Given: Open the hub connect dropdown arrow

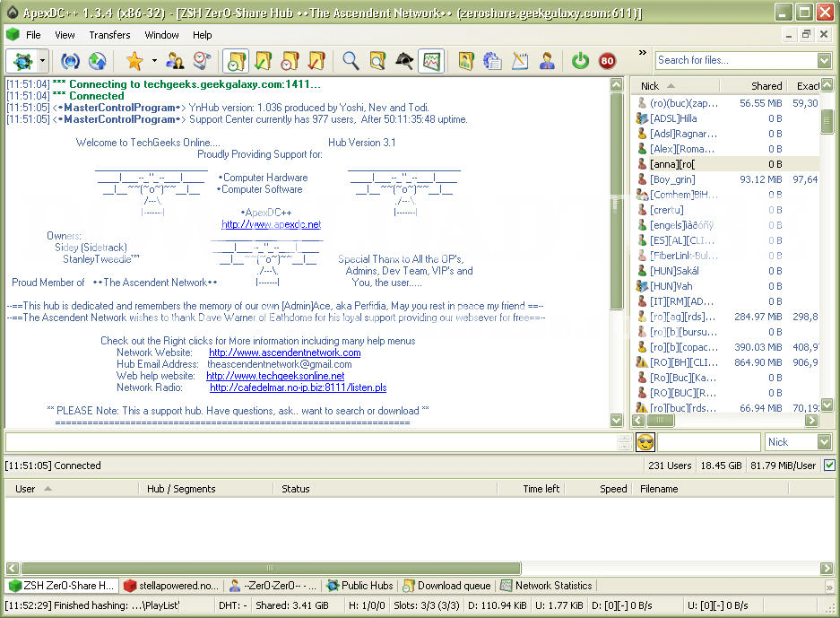Looking at the screenshot, I should [x=44, y=60].
